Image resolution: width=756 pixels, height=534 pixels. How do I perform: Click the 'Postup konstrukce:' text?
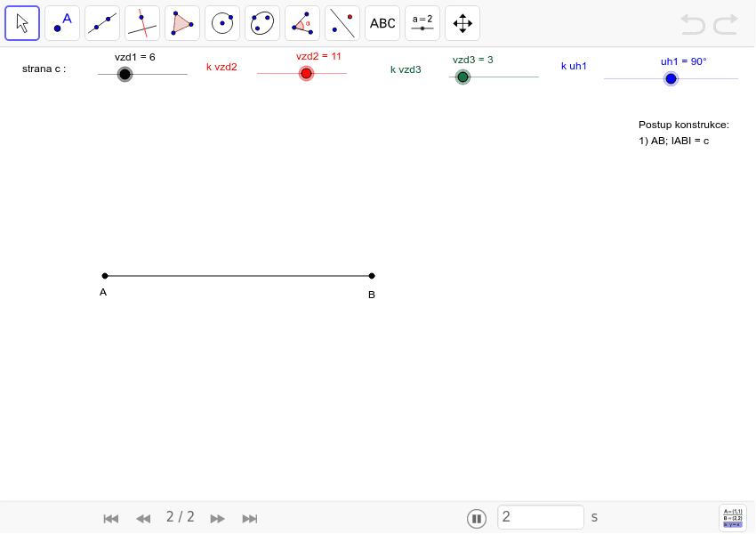[x=684, y=125]
